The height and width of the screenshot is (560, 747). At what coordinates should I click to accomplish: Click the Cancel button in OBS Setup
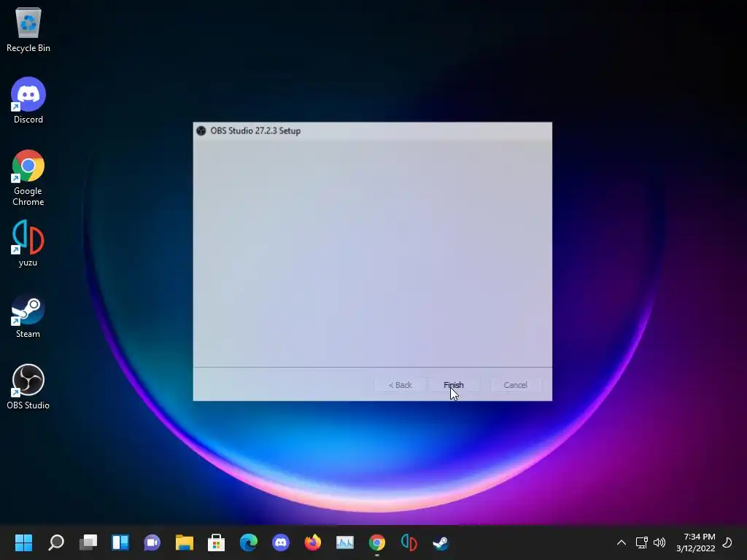[516, 385]
